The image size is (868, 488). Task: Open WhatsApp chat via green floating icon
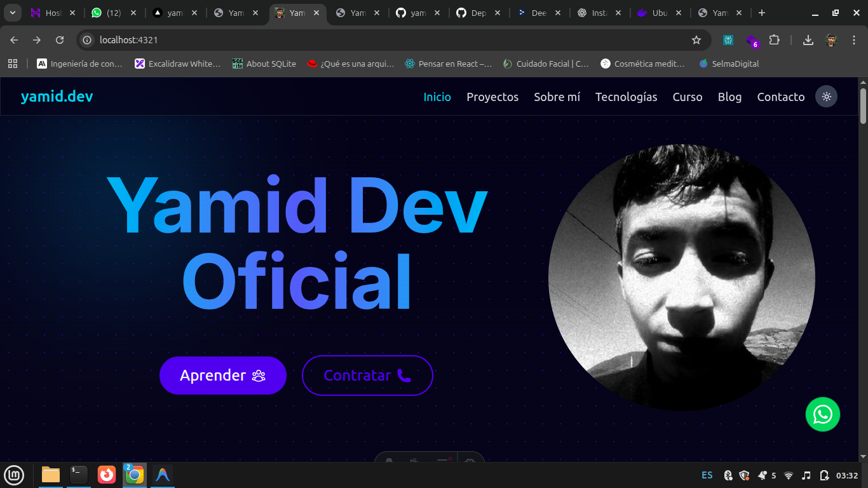coord(822,414)
